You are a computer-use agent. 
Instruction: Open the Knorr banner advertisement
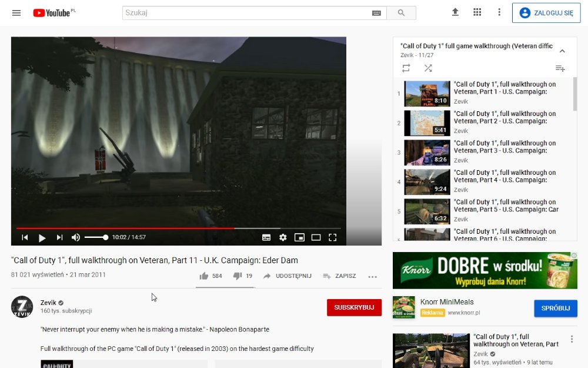pos(485,270)
